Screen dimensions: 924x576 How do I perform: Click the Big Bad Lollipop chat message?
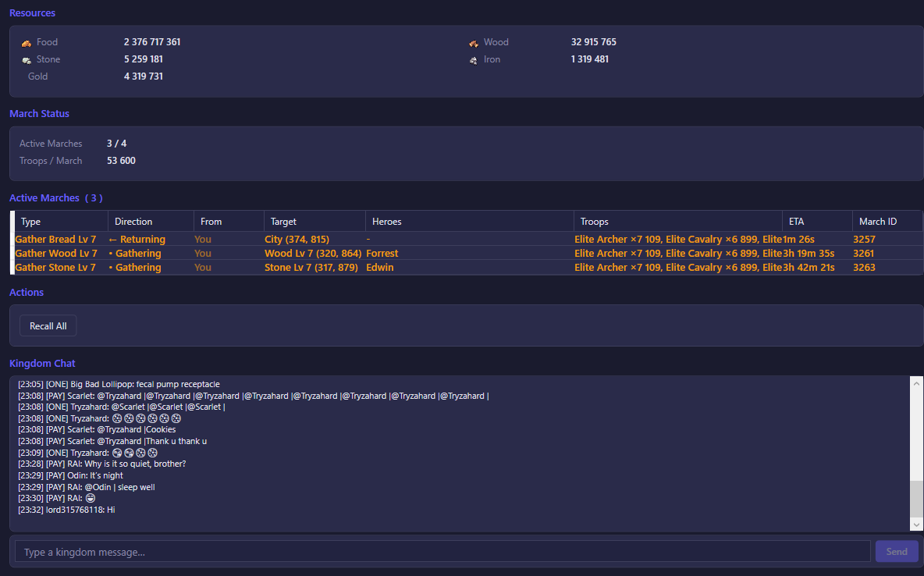tap(119, 385)
